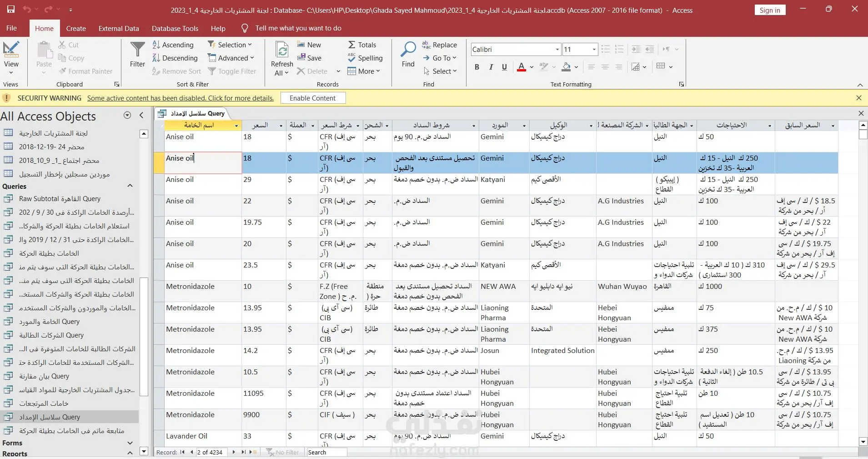Open the font size 11 dropdown

tap(594, 49)
